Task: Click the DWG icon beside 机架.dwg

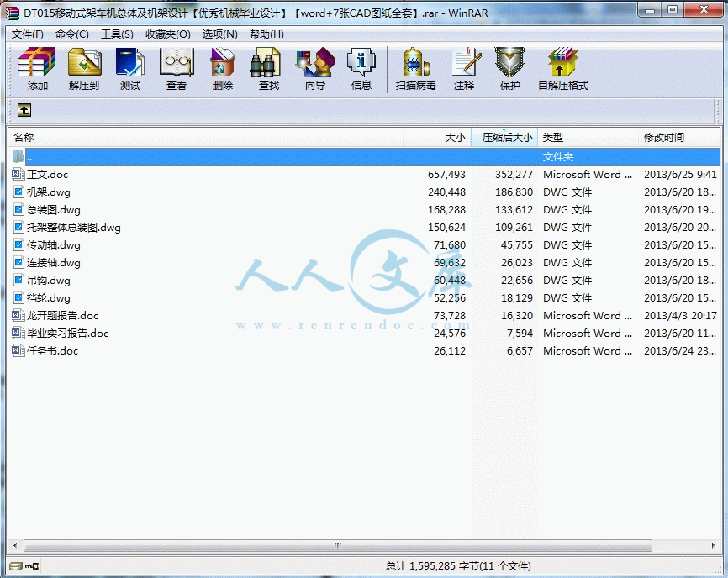Action: point(18,192)
